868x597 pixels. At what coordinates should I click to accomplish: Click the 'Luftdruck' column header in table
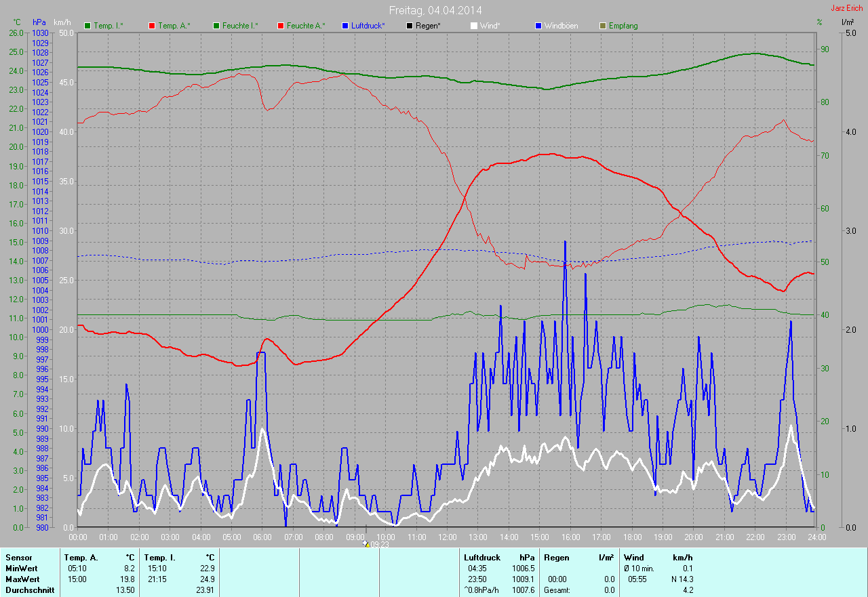coord(482,558)
